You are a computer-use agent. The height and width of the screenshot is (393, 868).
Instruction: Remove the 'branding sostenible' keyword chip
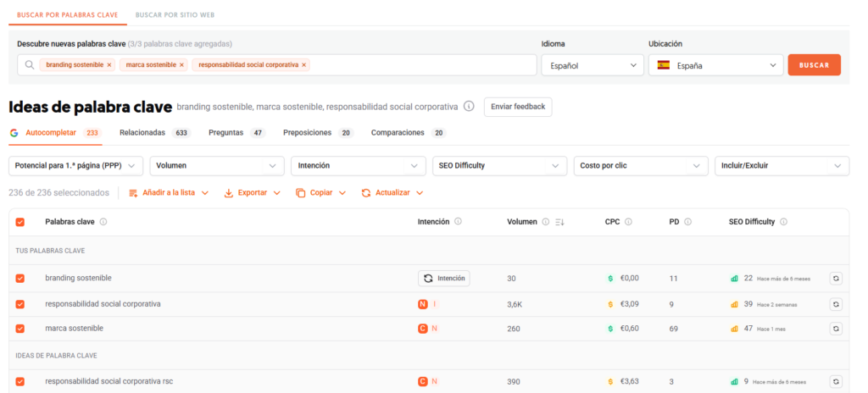click(108, 65)
